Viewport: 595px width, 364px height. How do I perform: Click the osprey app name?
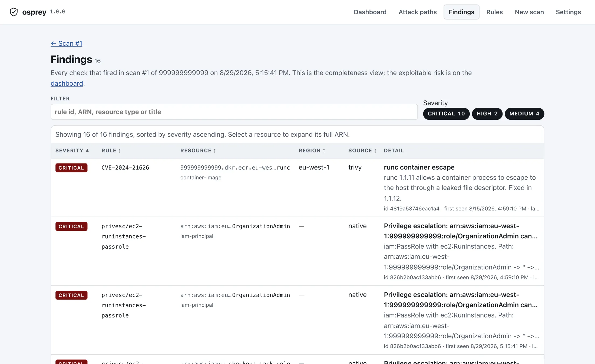[x=34, y=12]
